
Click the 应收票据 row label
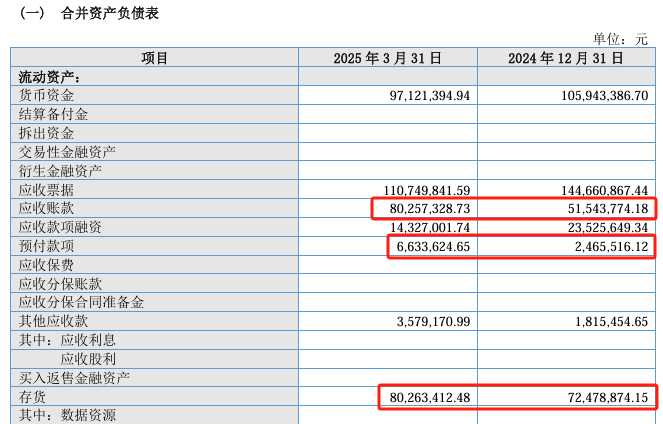(x=46, y=190)
